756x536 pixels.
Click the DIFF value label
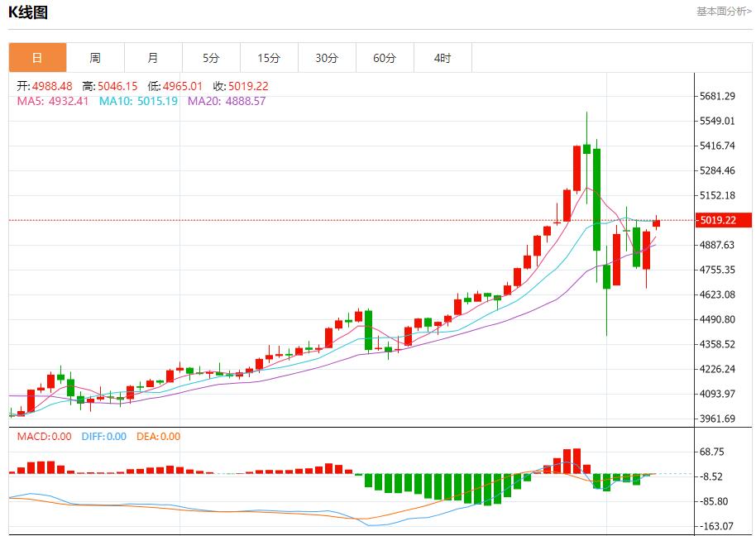click(103, 437)
